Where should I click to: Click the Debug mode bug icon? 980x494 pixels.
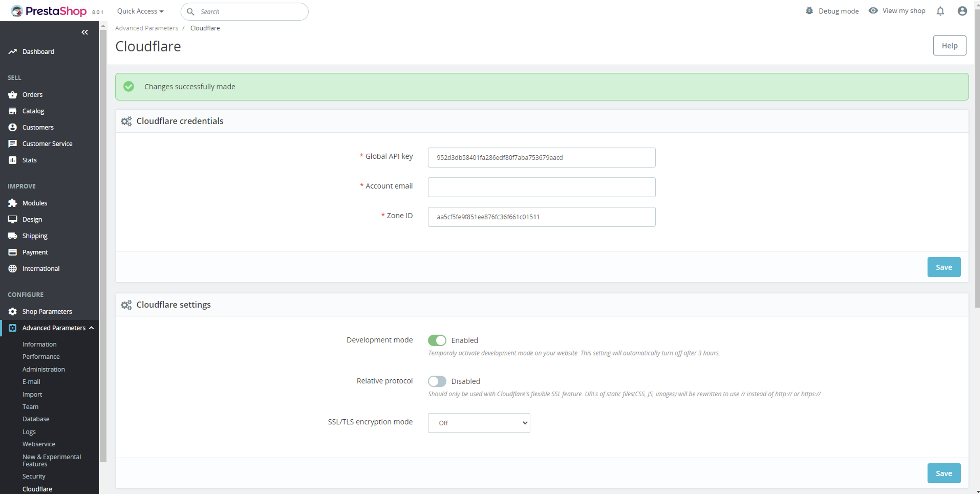coord(809,11)
